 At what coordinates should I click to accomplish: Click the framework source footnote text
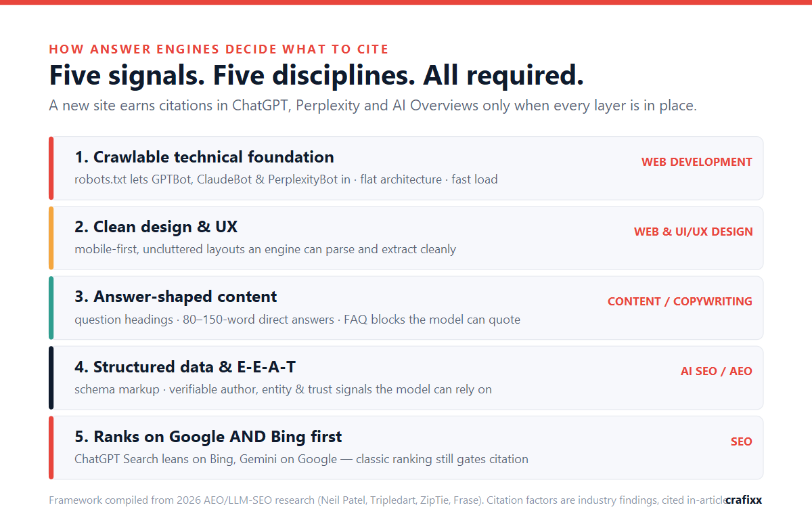(387, 500)
